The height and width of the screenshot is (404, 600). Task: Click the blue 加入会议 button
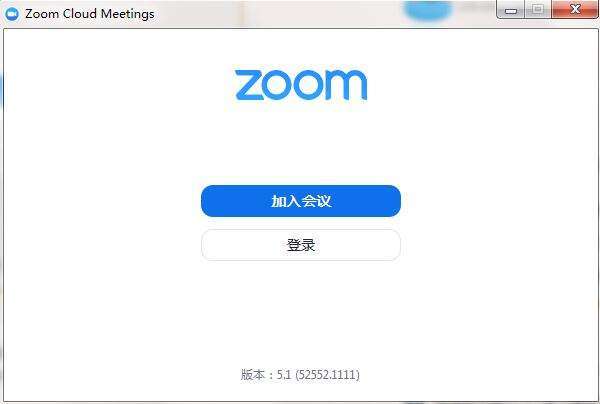(x=301, y=201)
